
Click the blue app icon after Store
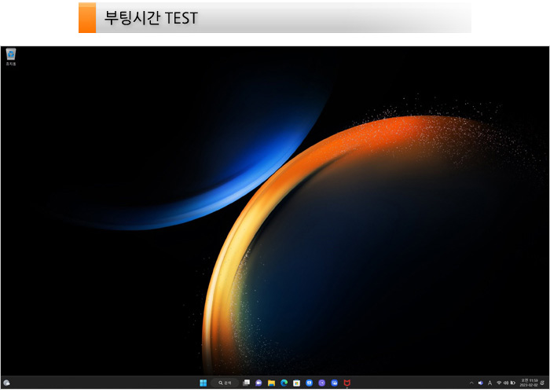(x=309, y=383)
